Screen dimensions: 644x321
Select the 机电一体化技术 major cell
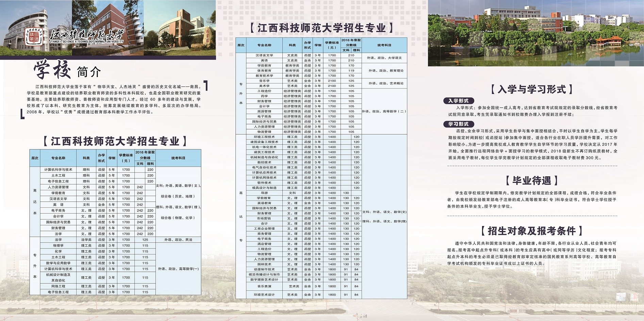tap(264, 147)
